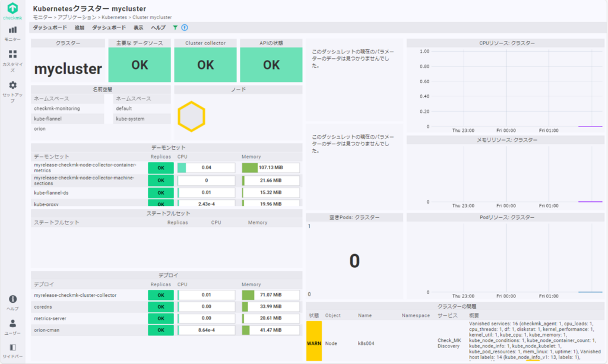Screen dimensions: 608x364
Task: Click the 33.99 MiB memory bar
Action: coord(271,306)
